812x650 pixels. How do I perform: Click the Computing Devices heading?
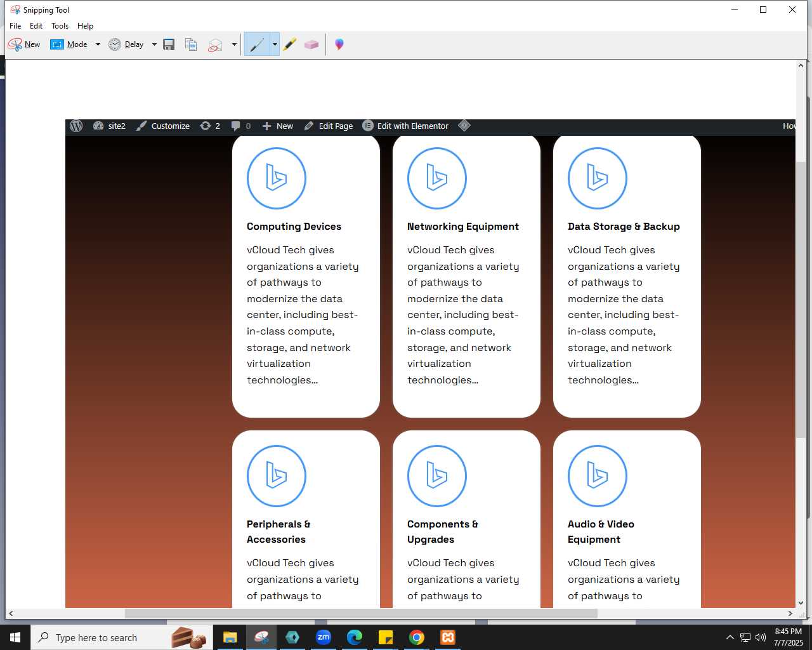tap(294, 227)
